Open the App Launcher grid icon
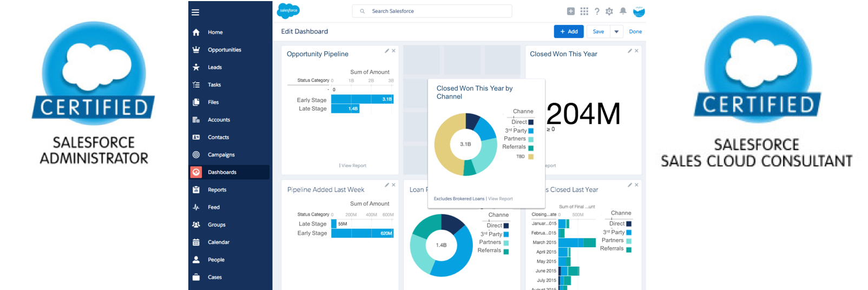 pyautogui.click(x=584, y=11)
